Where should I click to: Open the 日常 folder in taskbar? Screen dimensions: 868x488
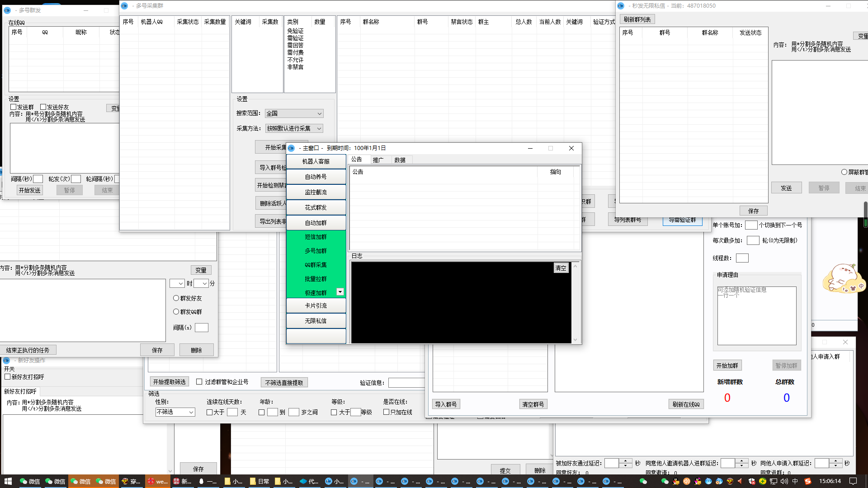[x=259, y=481]
